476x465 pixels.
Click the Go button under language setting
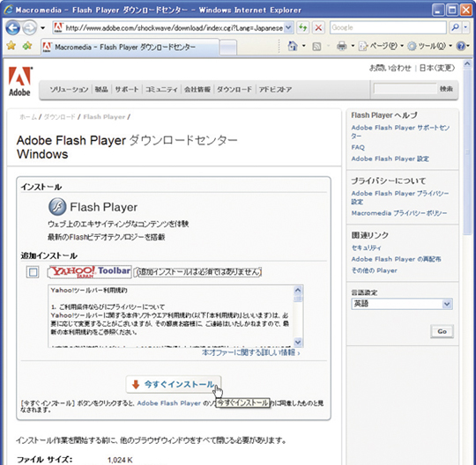pos(442,331)
